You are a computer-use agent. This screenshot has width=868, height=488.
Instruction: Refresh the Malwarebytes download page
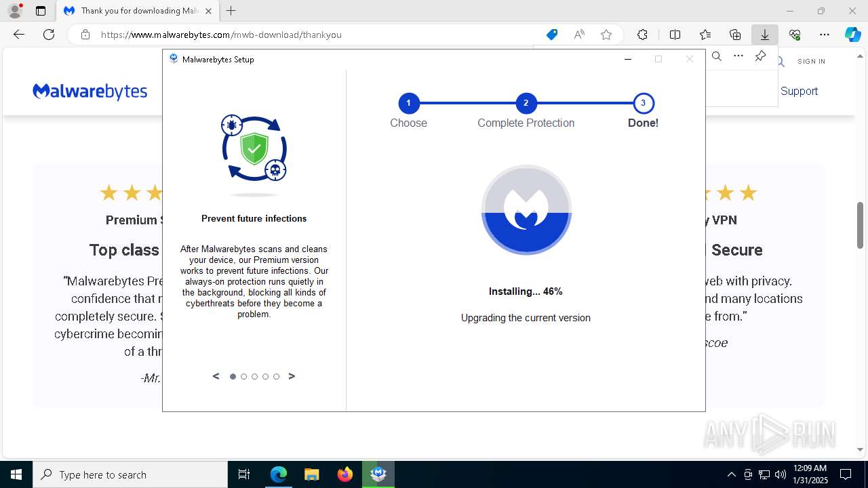pos(49,35)
